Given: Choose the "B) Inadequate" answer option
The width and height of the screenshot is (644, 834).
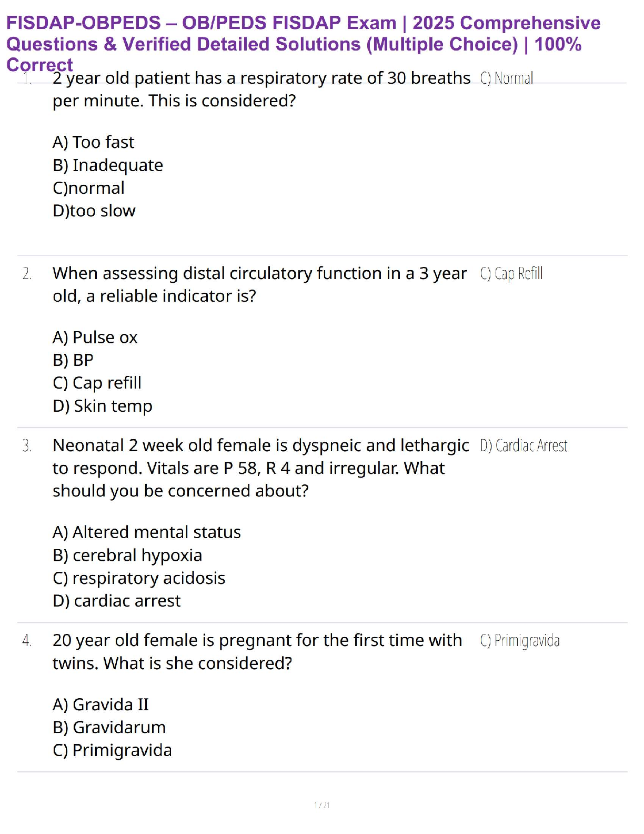Looking at the screenshot, I should (108, 165).
